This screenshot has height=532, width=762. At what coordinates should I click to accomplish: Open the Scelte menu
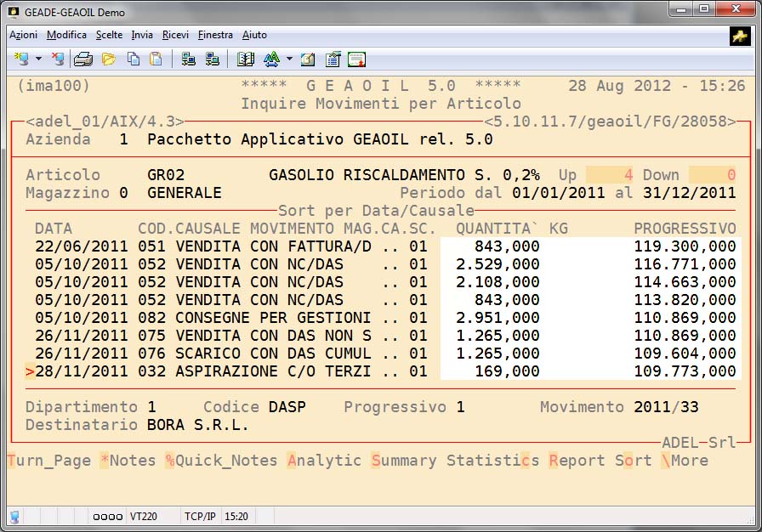[109, 35]
